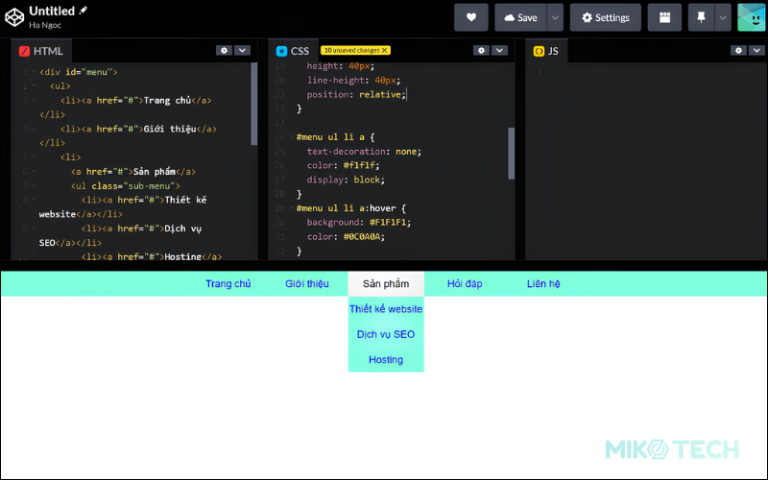This screenshot has width=768, height=480.
Task: Select the CSS editor tab
Action: [293, 51]
